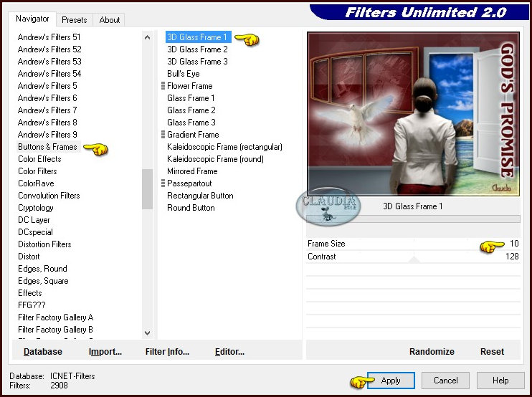Viewport: 532px width, 397px height.
Task: Select Edges, Square category
Action: (43, 281)
